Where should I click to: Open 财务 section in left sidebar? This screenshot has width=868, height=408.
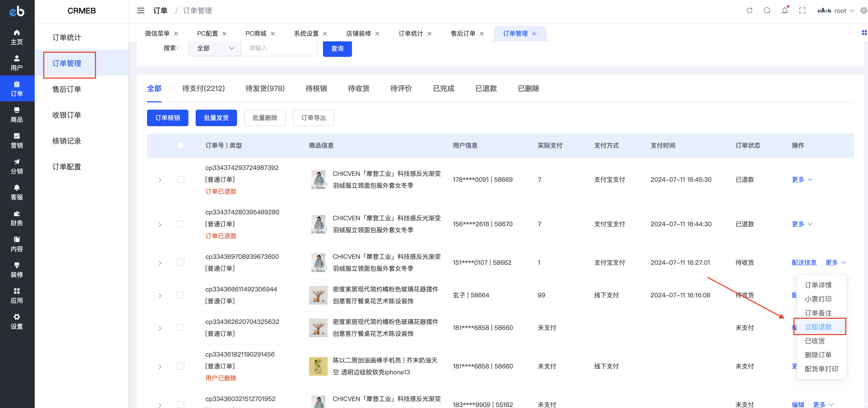point(17,218)
